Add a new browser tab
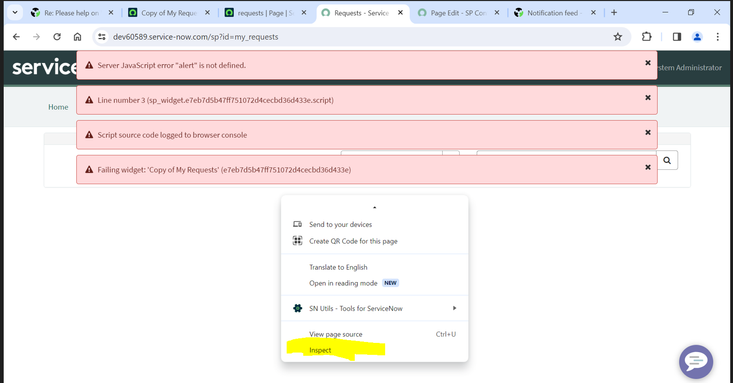This screenshot has width=733, height=383. pyautogui.click(x=614, y=13)
